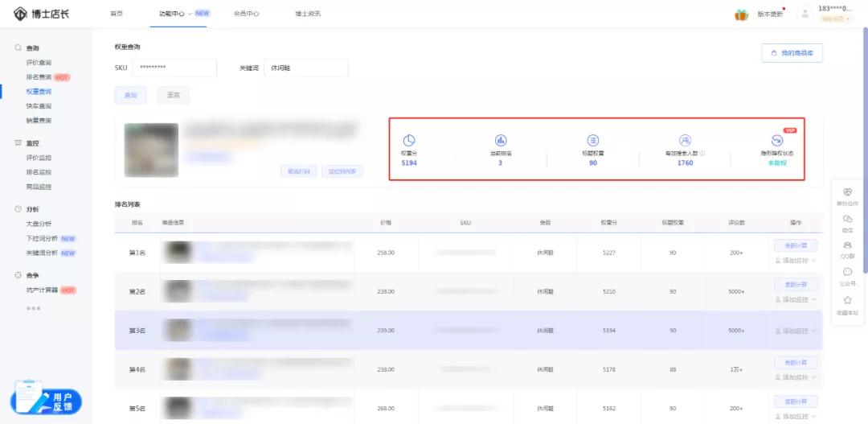The width and height of the screenshot is (868, 424).
Task: Select 排名查询 in the sidebar
Action: 39,77
